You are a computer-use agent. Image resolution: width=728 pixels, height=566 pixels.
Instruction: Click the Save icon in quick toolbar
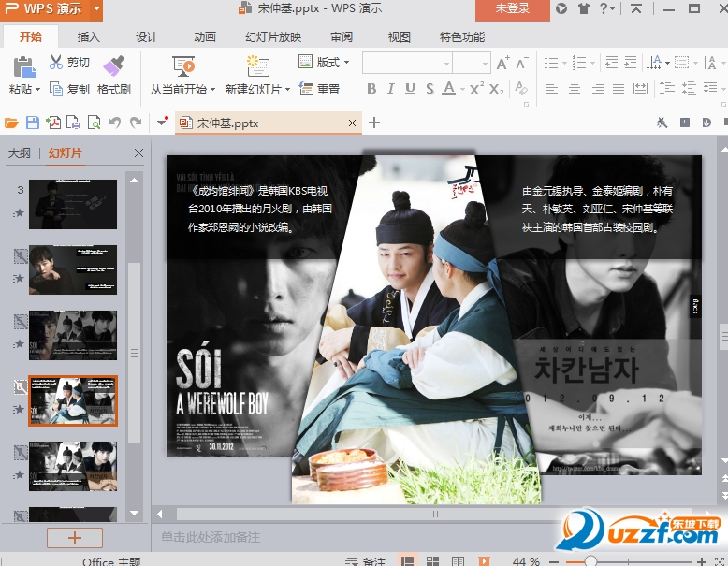tap(33, 123)
